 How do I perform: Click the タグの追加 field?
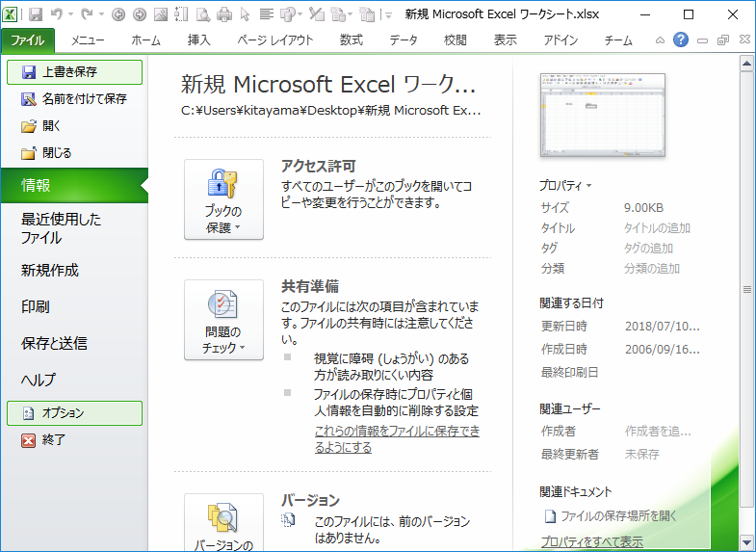click(x=648, y=249)
